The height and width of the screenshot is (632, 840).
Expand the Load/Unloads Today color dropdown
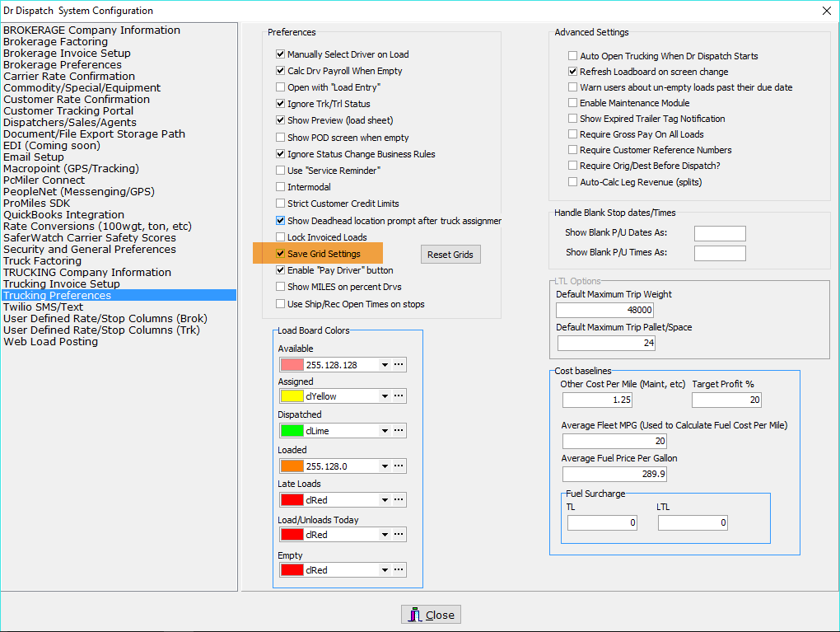click(x=385, y=535)
